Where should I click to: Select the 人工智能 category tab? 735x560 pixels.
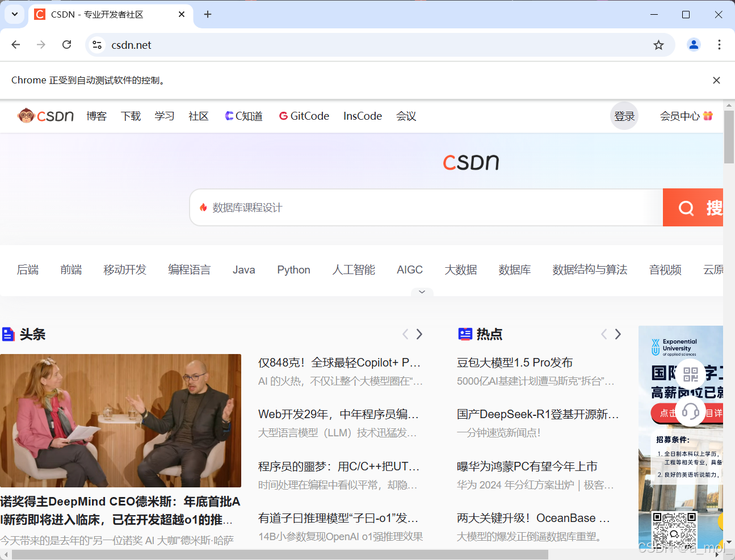pos(354,270)
